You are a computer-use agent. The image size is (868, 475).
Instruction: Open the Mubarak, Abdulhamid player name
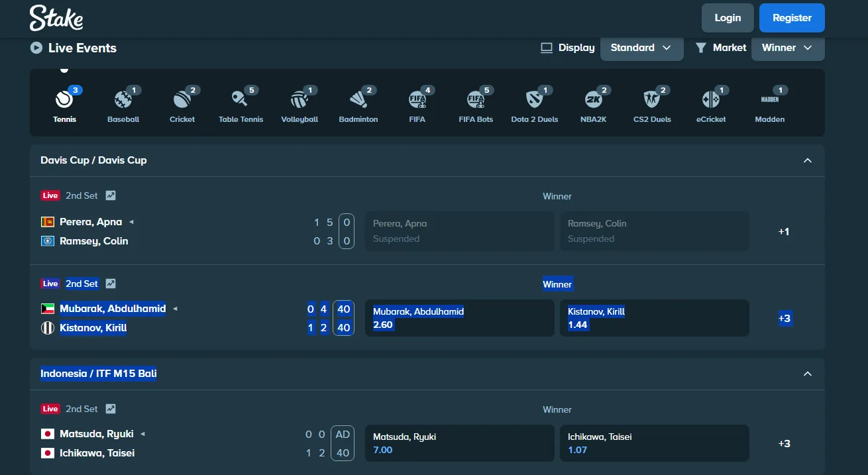113,309
